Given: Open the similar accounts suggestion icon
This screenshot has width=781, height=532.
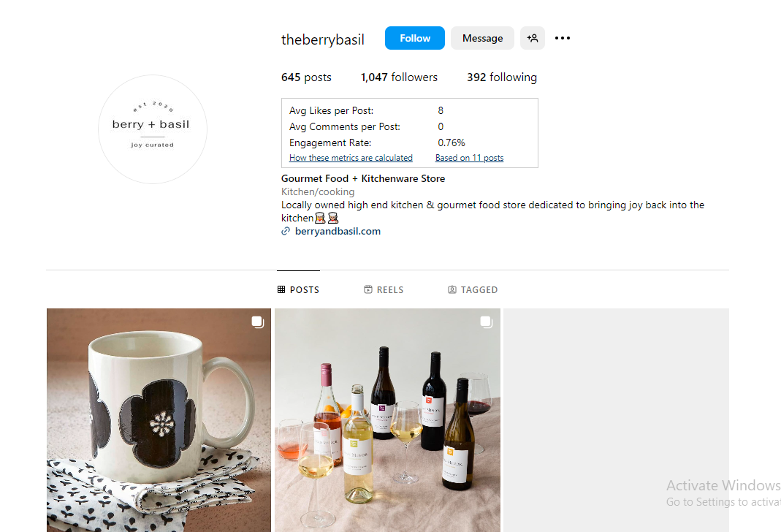Looking at the screenshot, I should [532, 38].
